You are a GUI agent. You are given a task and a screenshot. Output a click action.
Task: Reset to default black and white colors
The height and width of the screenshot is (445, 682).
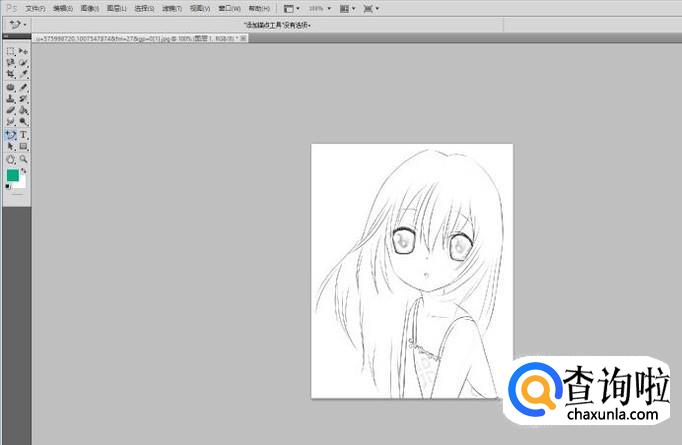8,186
